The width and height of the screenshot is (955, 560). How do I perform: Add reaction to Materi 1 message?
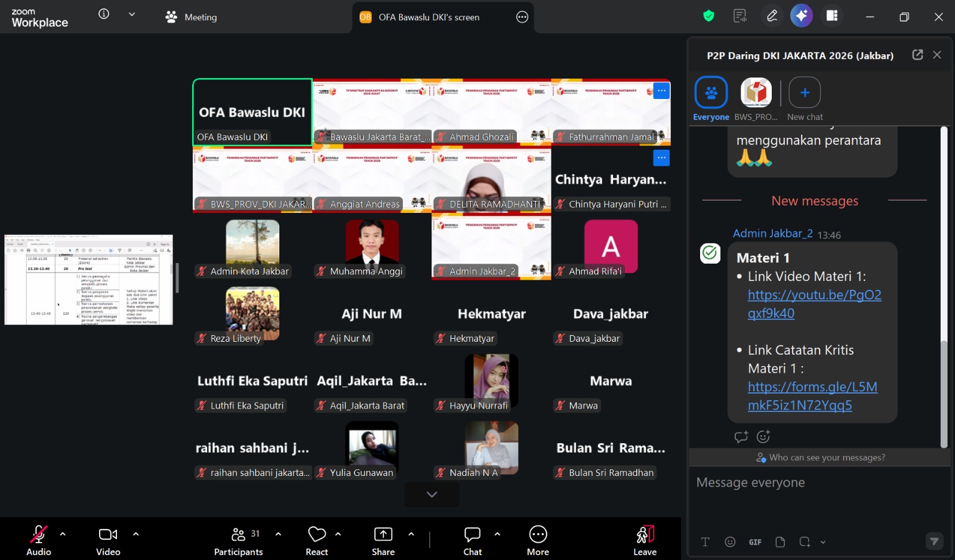click(x=763, y=437)
